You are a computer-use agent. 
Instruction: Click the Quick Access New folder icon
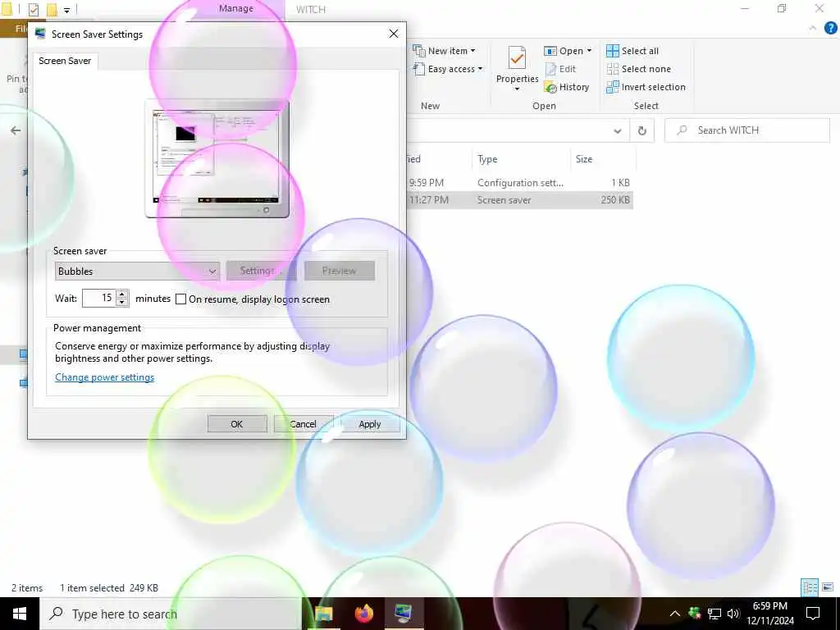tap(52, 9)
